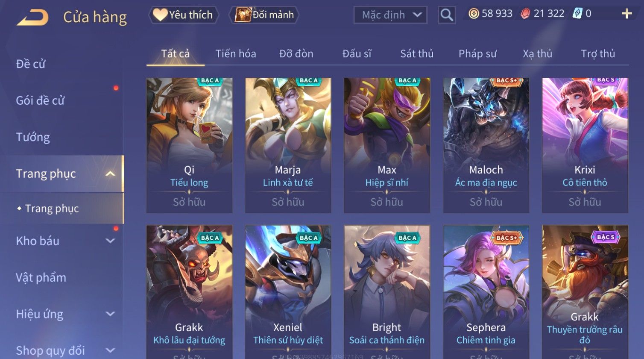Select Krixi Cô tiên thỏ skin card

(585, 145)
